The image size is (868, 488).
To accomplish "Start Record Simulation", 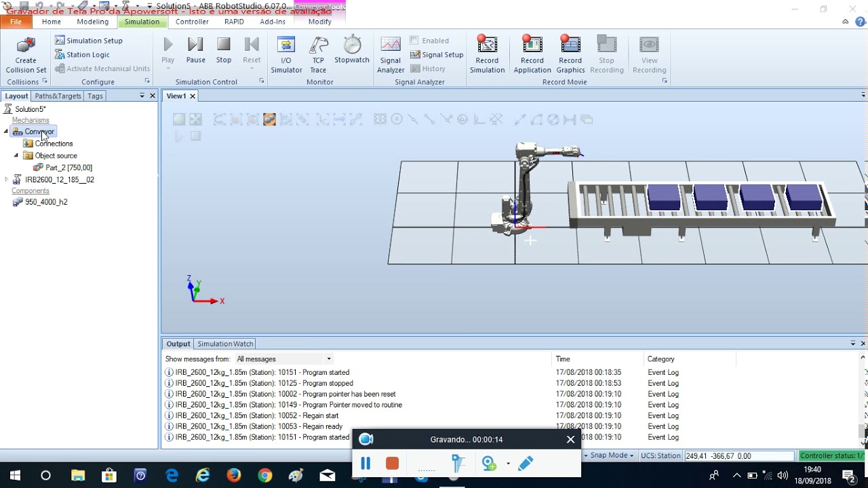I will (x=487, y=55).
